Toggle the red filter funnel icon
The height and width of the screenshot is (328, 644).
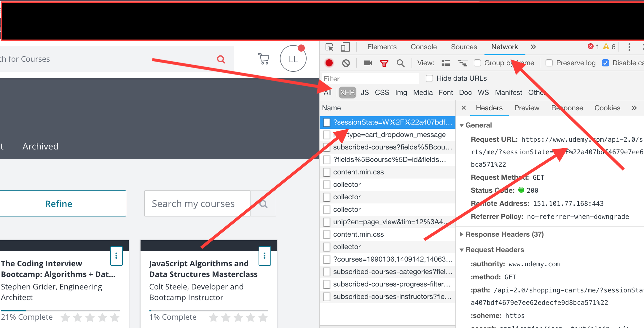pos(384,63)
